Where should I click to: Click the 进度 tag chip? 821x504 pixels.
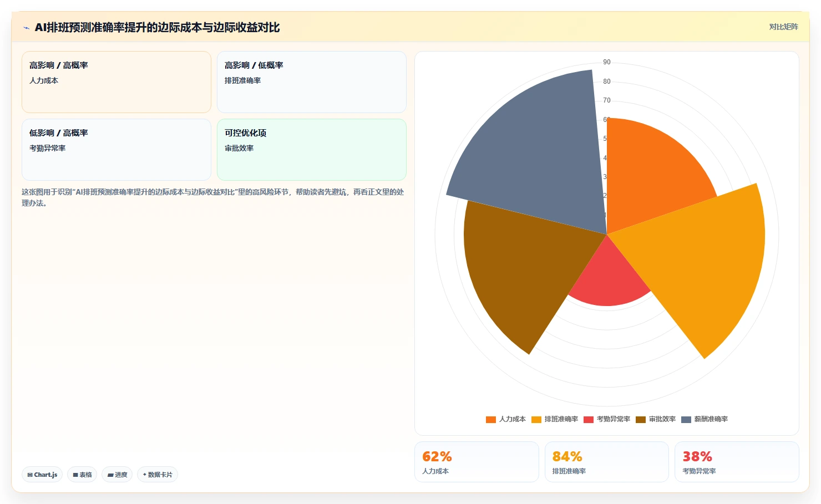pyautogui.click(x=117, y=475)
